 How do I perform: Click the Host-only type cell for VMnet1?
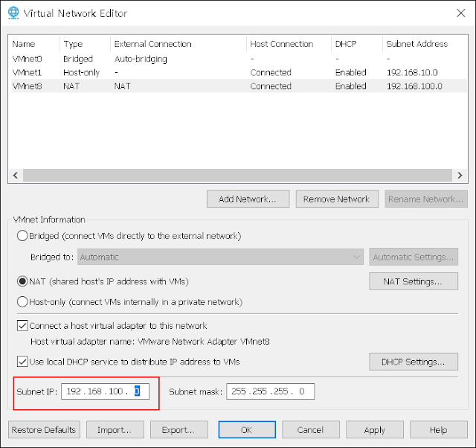81,72
